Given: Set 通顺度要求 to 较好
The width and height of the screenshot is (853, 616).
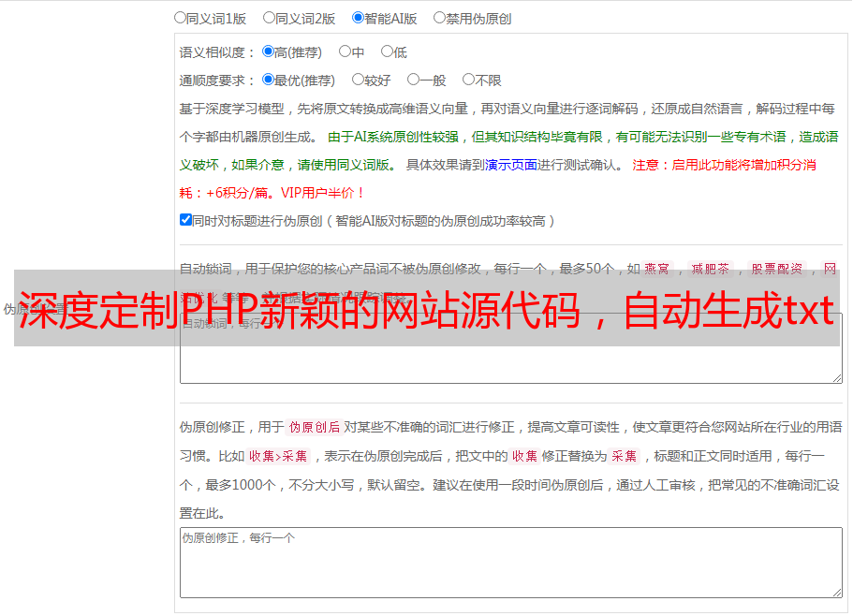Looking at the screenshot, I should 358,80.
